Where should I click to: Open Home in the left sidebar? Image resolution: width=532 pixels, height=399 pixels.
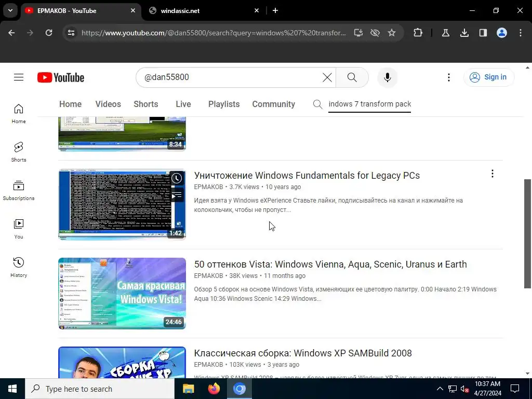point(19,114)
